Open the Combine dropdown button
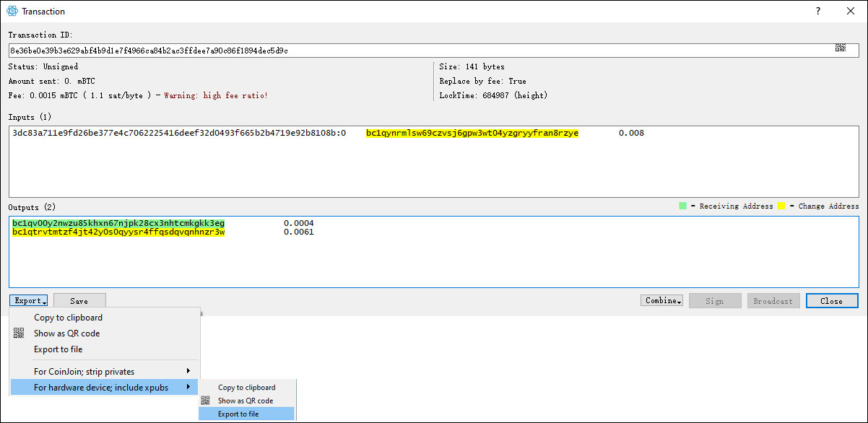Screen dimensions: 868x423 click(661, 301)
